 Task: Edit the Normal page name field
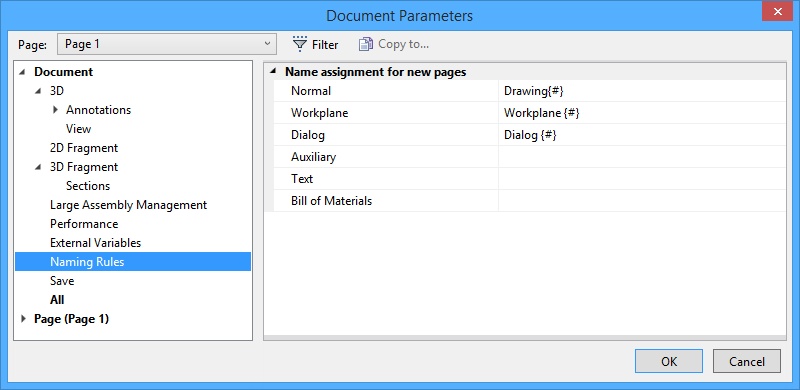pyautogui.click(x=642, y=91)
